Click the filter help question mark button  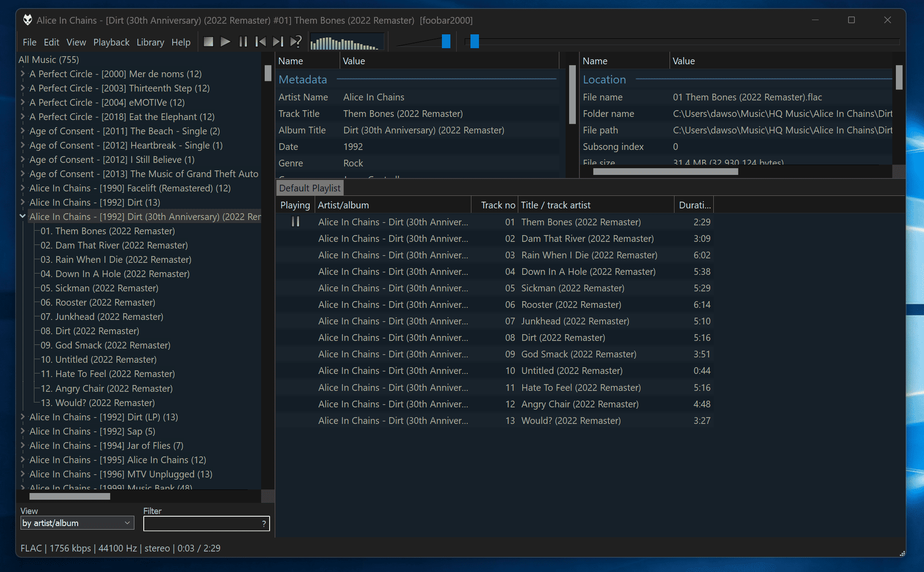pyautogui.click(x=263, y=524)
